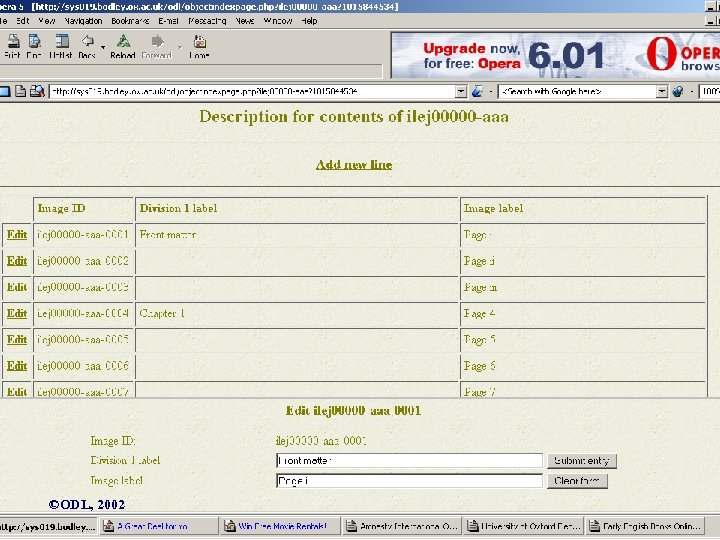Click the Submit entry button
The image size is (720, 540).
[x=581, y=461]
